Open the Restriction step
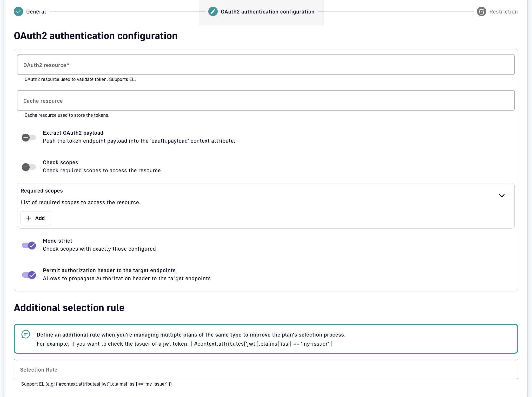Image resolution: width=532 pixels, height=397 pixels. [x=503, y=11]
